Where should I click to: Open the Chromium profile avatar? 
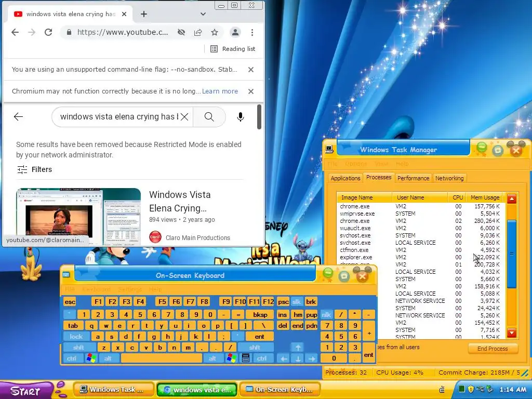(235, 32)
